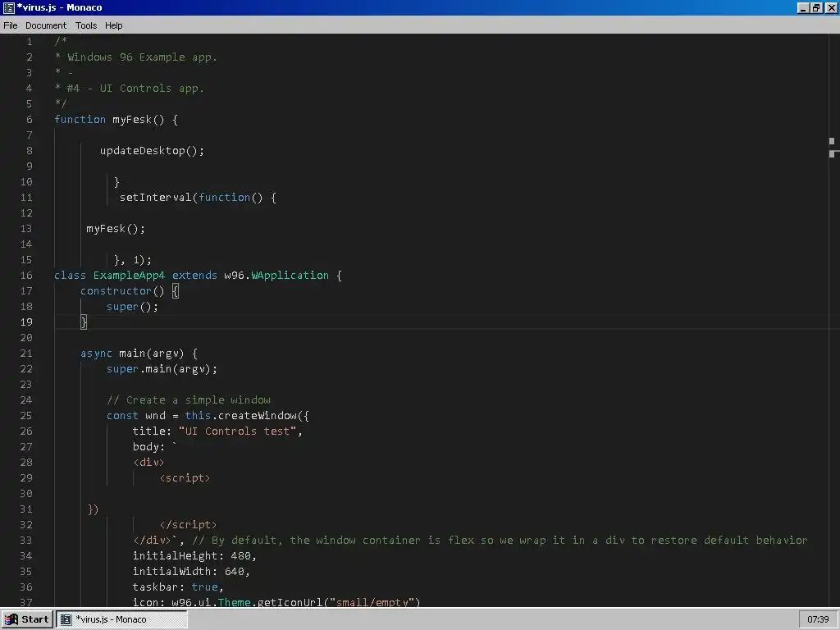Screen dimensions: 840x630
Task: Click comment '// Create a simple window'
Action: point(189,400)
